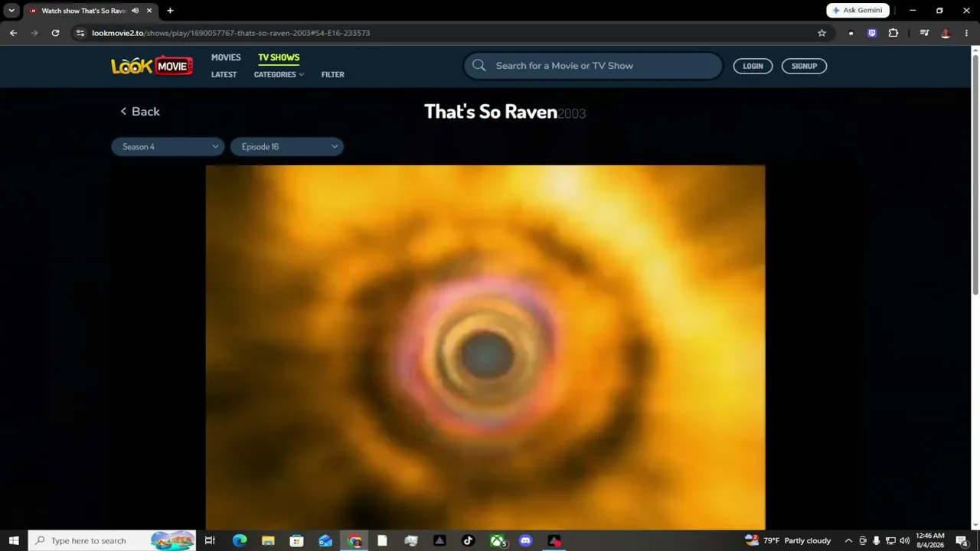Open the Chrome profile avatar
Image resolution: width=980 pixels, height=551 pixels.
946,33
